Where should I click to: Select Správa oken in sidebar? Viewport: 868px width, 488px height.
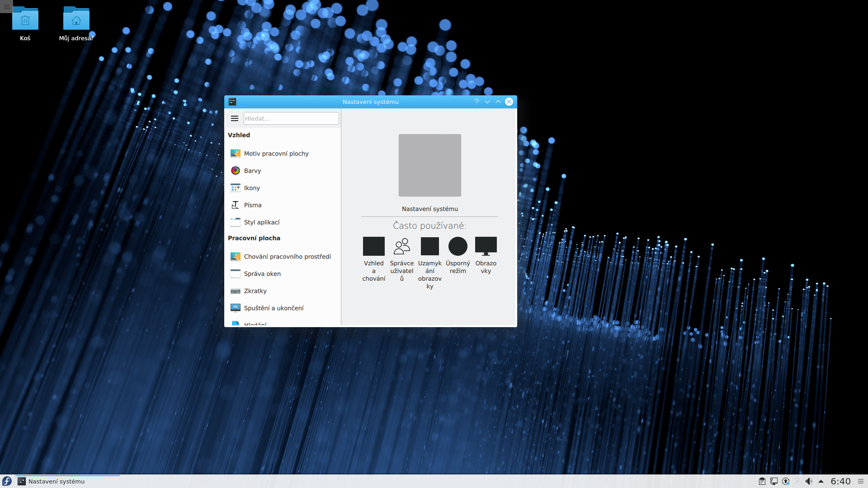(262, 274)
